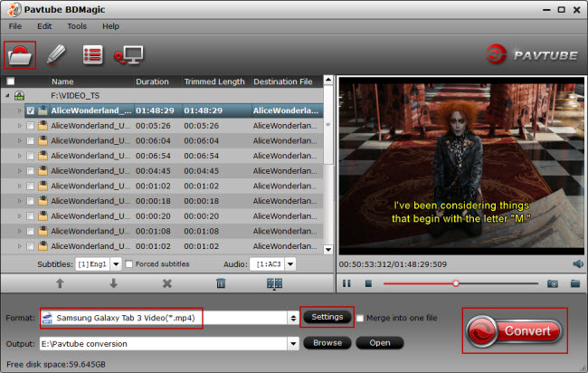Click the search on monitor icon
This screenshot has width=588, height=373.
tap(128, 55)
